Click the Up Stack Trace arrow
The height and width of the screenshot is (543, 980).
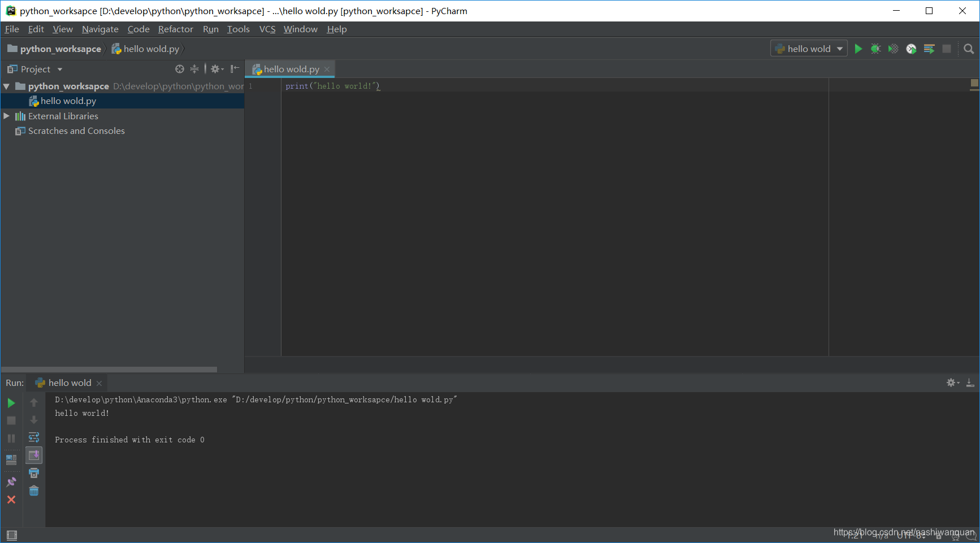click(x=34, y=402)
